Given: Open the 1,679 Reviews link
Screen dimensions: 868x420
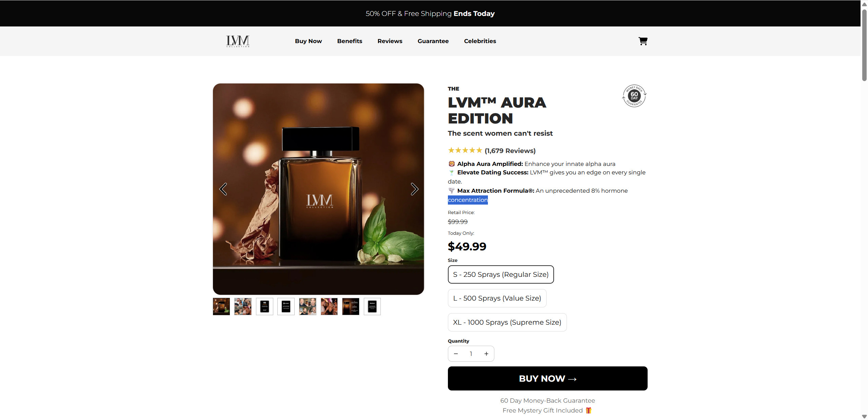Looking at the screenshot, I should [x=510, y=151].
